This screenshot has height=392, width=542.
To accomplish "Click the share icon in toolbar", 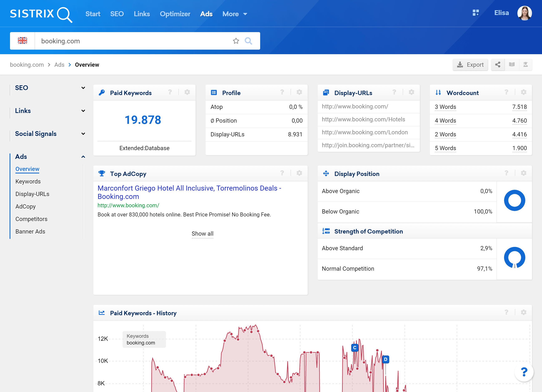I will [498, 65].
